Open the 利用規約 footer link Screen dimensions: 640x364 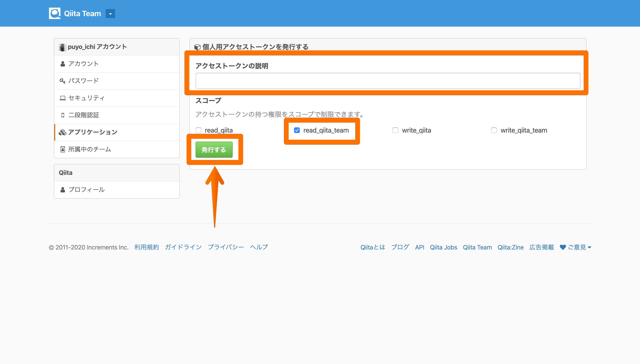(146, 247)
